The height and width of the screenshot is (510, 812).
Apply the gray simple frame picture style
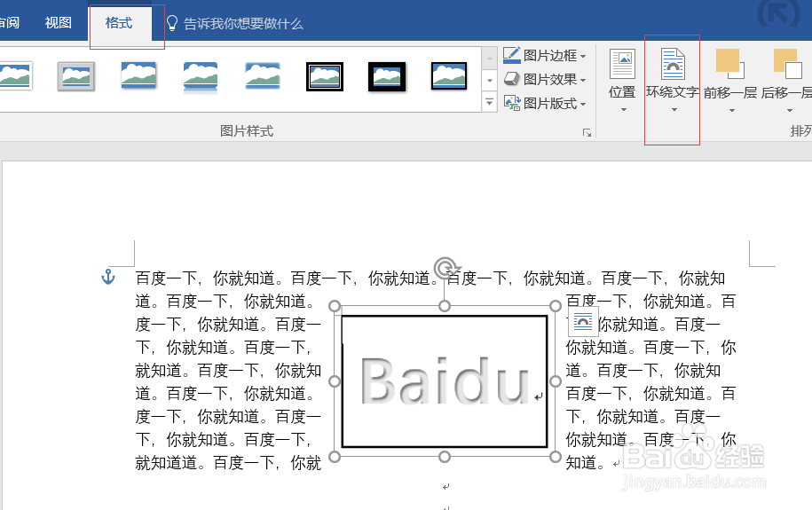coord(76,76)
